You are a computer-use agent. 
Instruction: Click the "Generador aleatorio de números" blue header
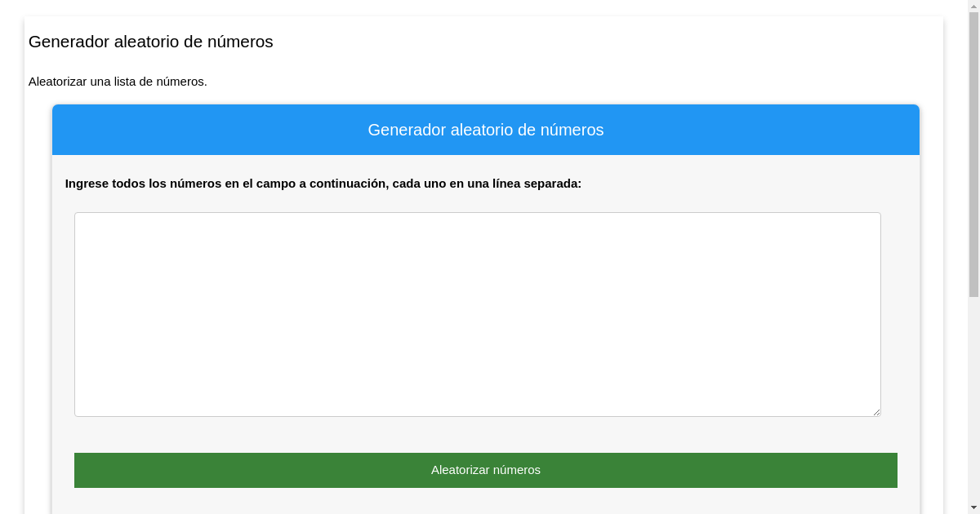[486, 130]
